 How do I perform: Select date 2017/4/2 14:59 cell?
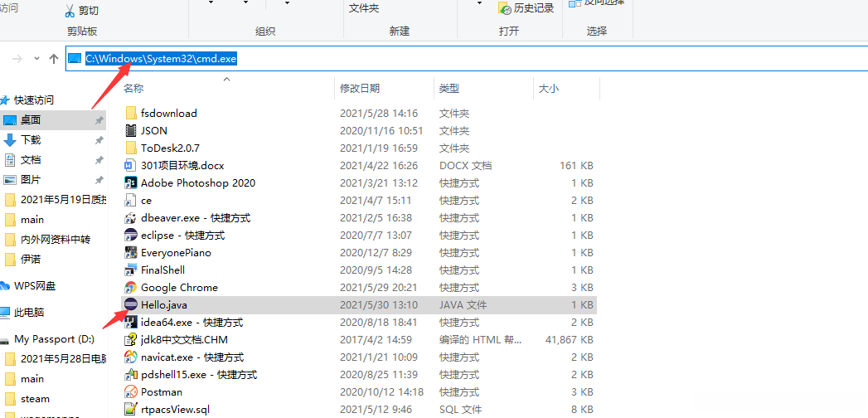click(x=376, y=339)
